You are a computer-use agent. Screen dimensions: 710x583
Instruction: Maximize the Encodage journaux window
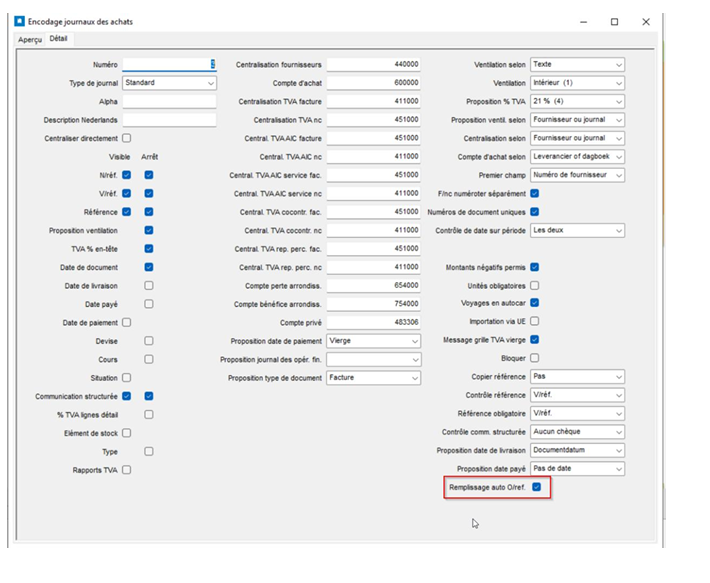point(614,22)
